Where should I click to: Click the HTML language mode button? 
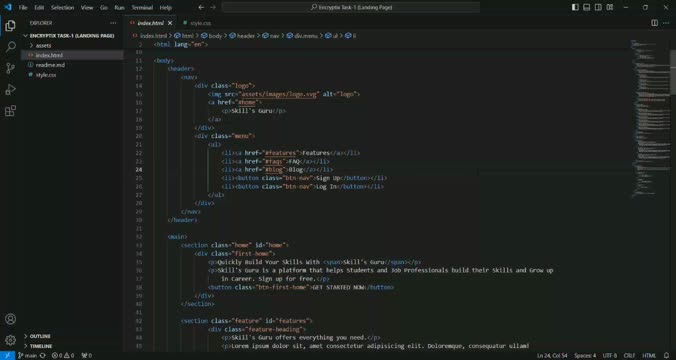coord(649,356)
